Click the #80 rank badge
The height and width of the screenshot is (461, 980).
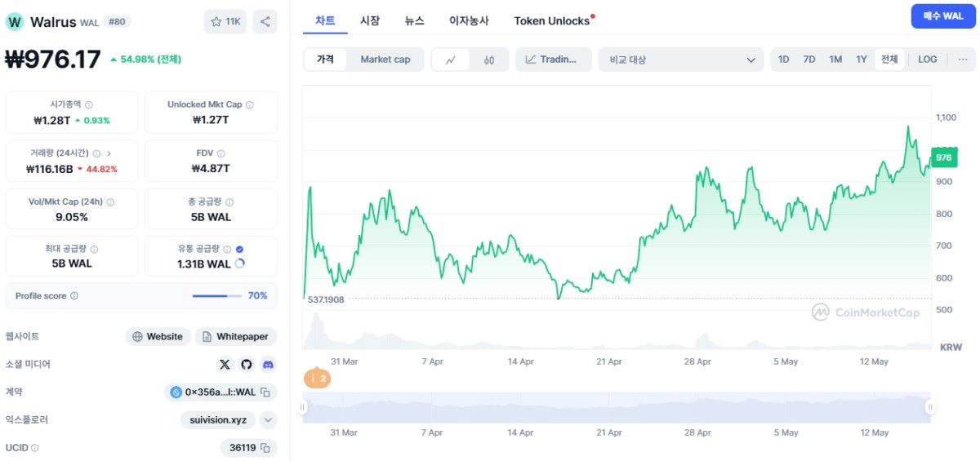[x=117, y=22]
